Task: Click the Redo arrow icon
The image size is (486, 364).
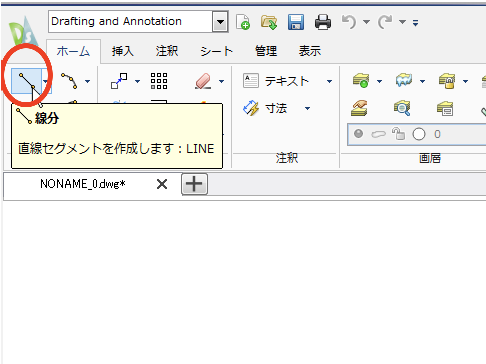Action: [x=385, y=22]
